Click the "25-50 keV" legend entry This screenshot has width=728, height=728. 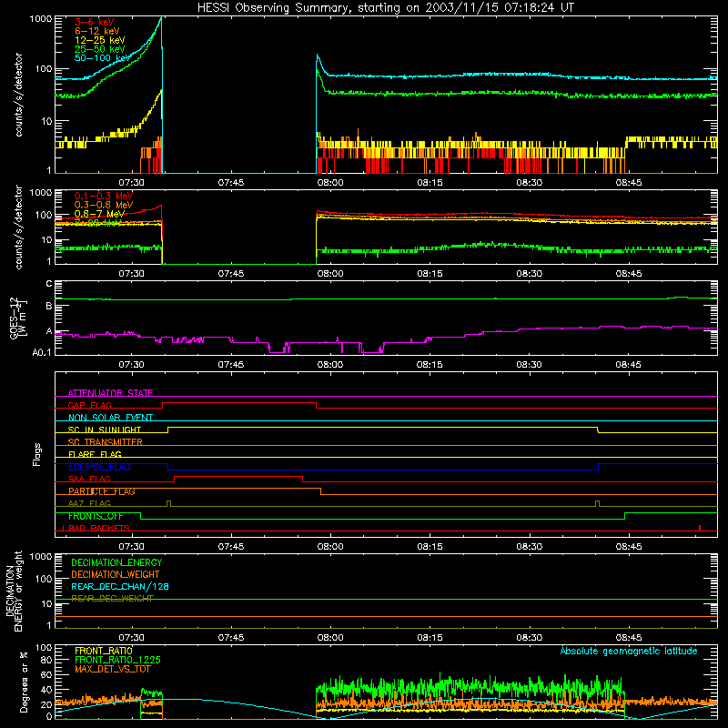pyautogui.click(x=100, y=49)
